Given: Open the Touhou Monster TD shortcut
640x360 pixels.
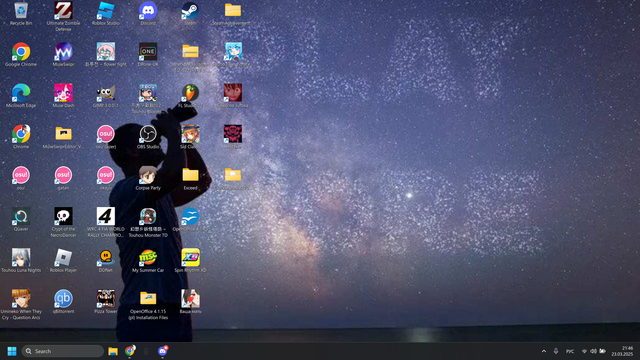Looking at the screenshot, I should (x=148, y=222).
